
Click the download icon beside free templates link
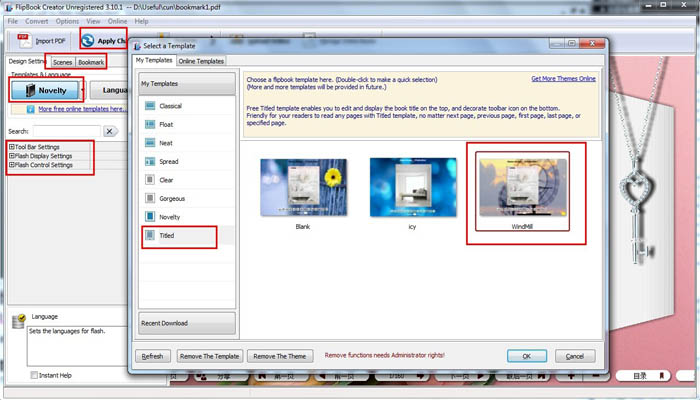point(30,109)
